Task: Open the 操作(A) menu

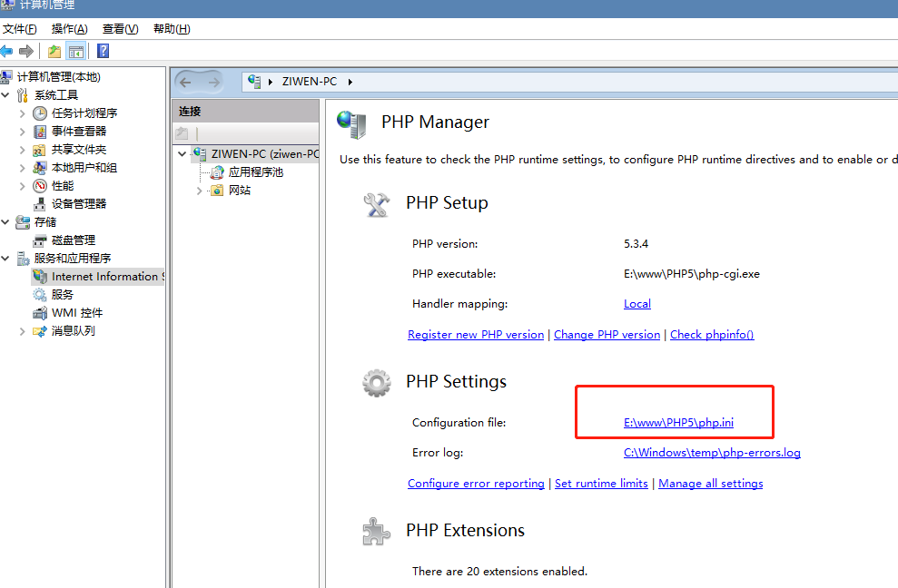Action: [x=69, y=29]
